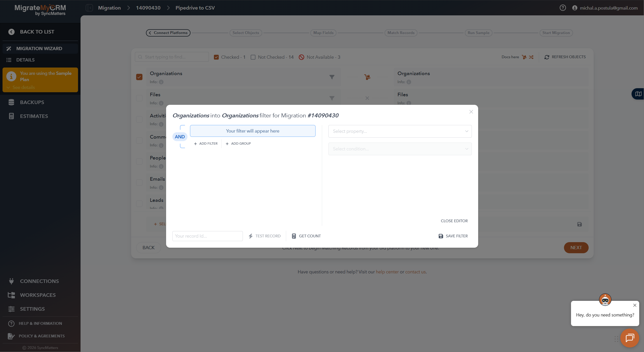Screen dimensions: 644x352
Task: Click Add Group
Action: click(238, 144)
